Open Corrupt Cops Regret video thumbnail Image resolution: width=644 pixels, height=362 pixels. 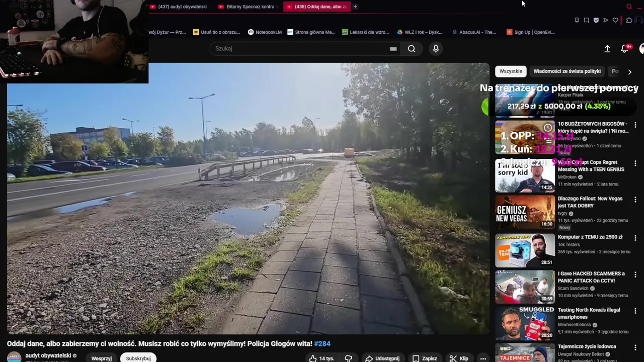click(525, 175)
